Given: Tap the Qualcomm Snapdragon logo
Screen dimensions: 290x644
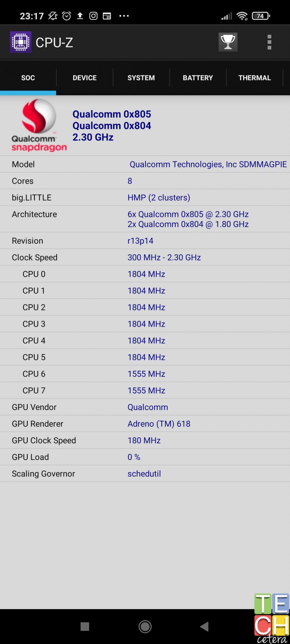Looking at the screenshot, I should tap(38, 125).
